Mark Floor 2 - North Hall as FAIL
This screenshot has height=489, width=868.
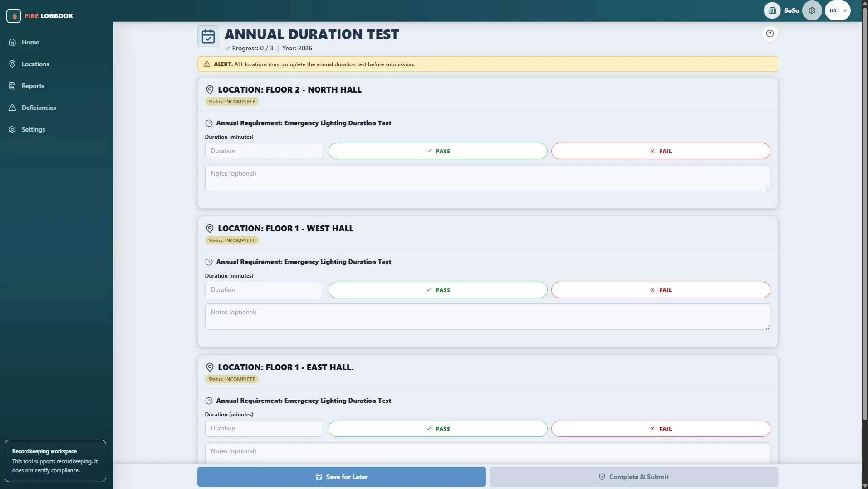tap(661, 151)
